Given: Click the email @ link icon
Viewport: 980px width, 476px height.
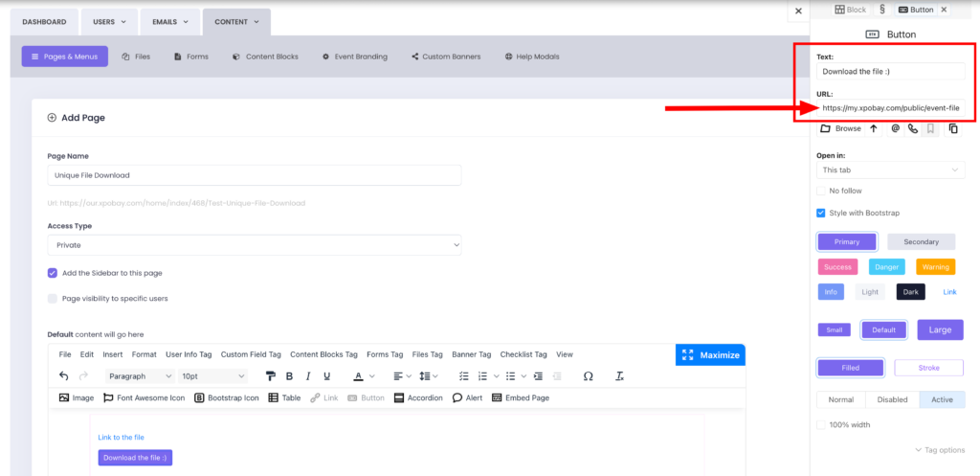Looking at the screenshot, I should [895, 128].
